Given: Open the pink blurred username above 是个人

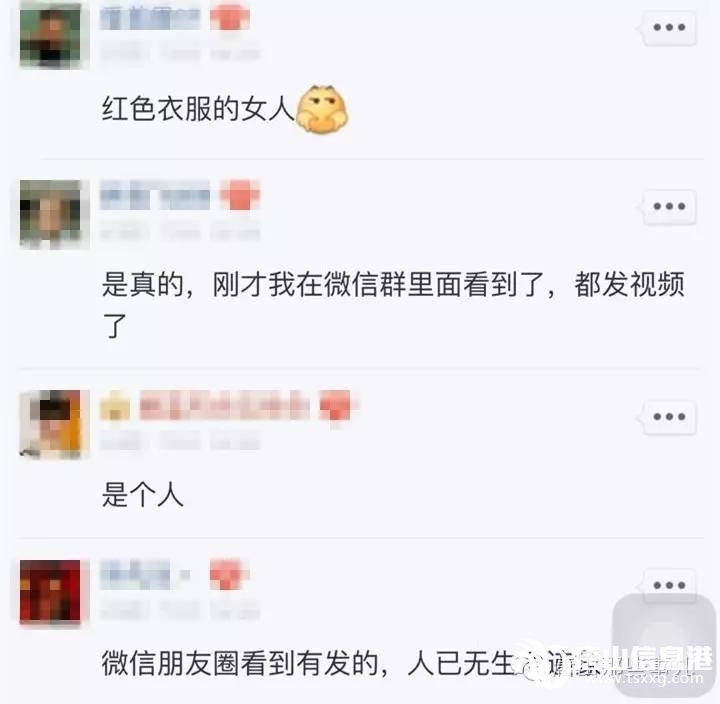Looking at the screenshot, I should tap(224, 406).
